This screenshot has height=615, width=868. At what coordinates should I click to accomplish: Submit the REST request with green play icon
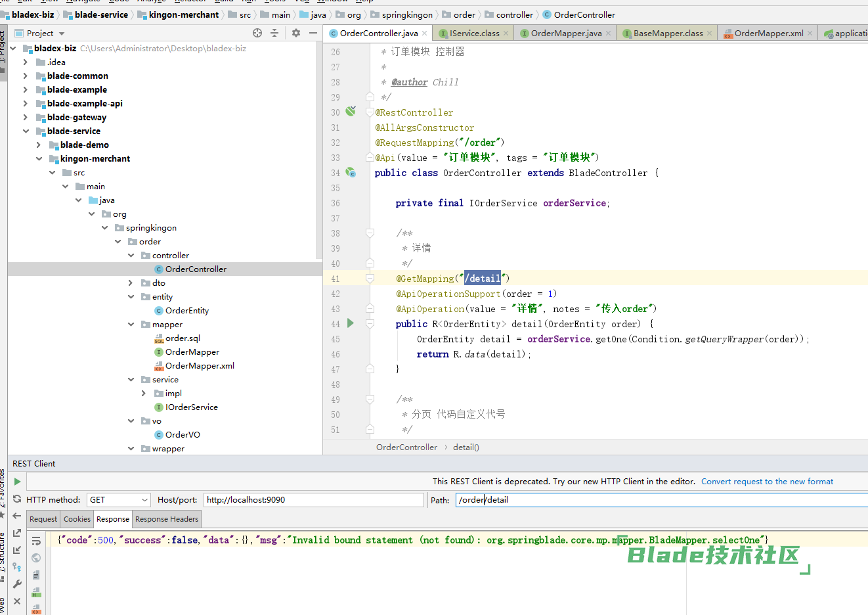pyautogui.click(x=17, y=482)
